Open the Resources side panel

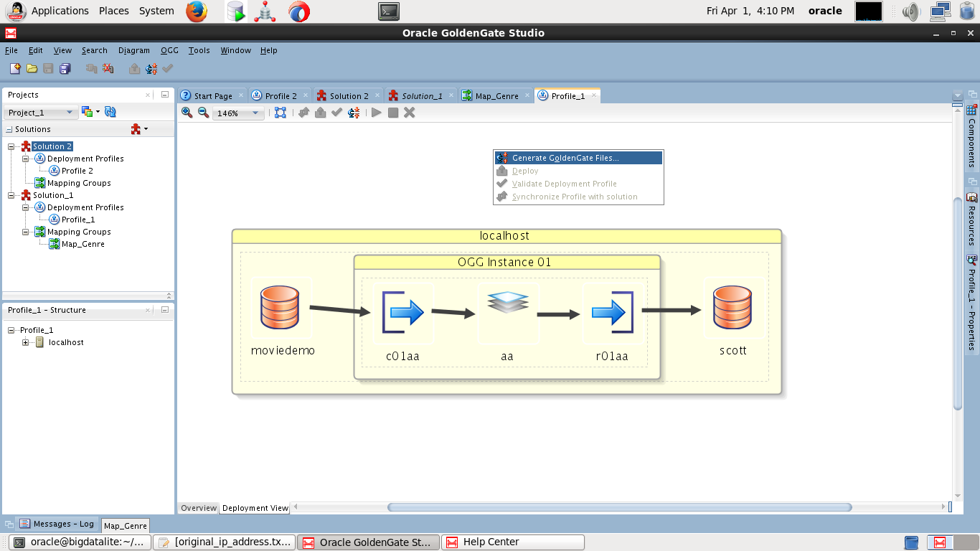pyautogui.click(x=972, y=220)
